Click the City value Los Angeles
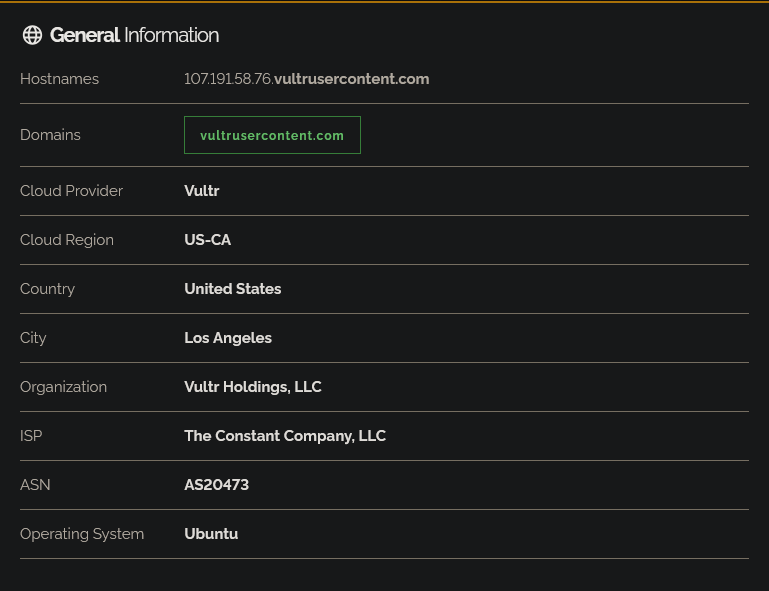This screenshot has width=769, height=591. [x=228, y=338]
